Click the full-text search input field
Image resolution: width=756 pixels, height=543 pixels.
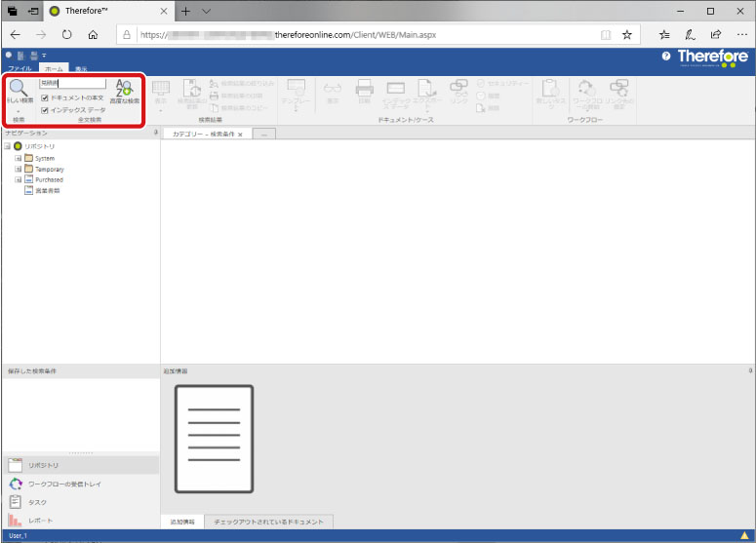click(x=72, y=84)
